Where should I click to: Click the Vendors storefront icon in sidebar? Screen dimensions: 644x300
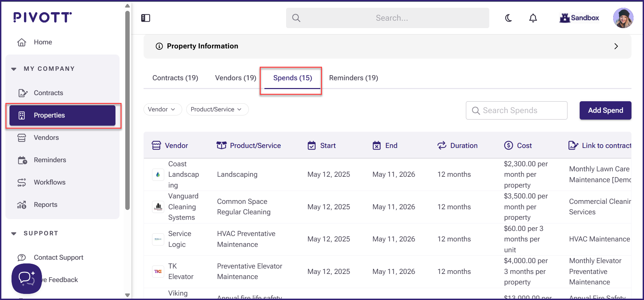pos(22,138)
